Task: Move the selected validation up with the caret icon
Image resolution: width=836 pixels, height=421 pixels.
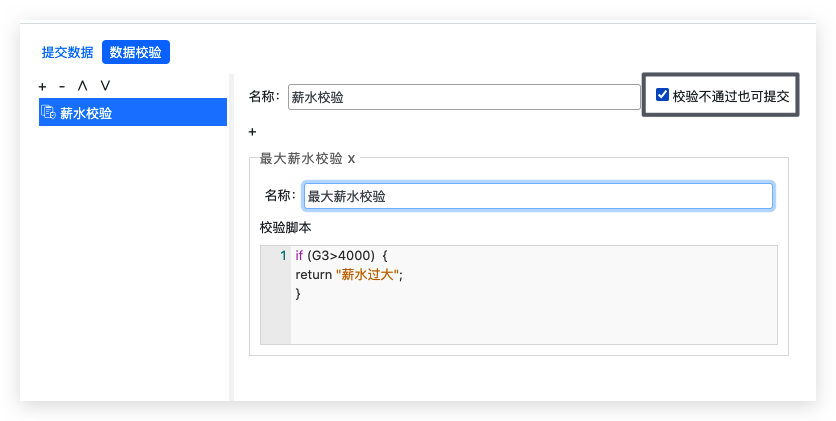Action: click(x=82, y=86)
